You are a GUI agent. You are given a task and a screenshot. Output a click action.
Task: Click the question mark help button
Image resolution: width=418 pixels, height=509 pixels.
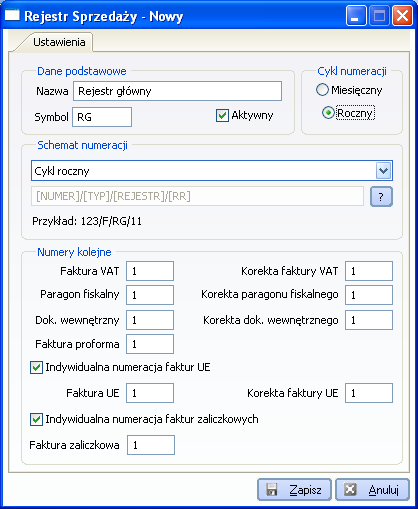pyautogui.click(x=381, y=197)
